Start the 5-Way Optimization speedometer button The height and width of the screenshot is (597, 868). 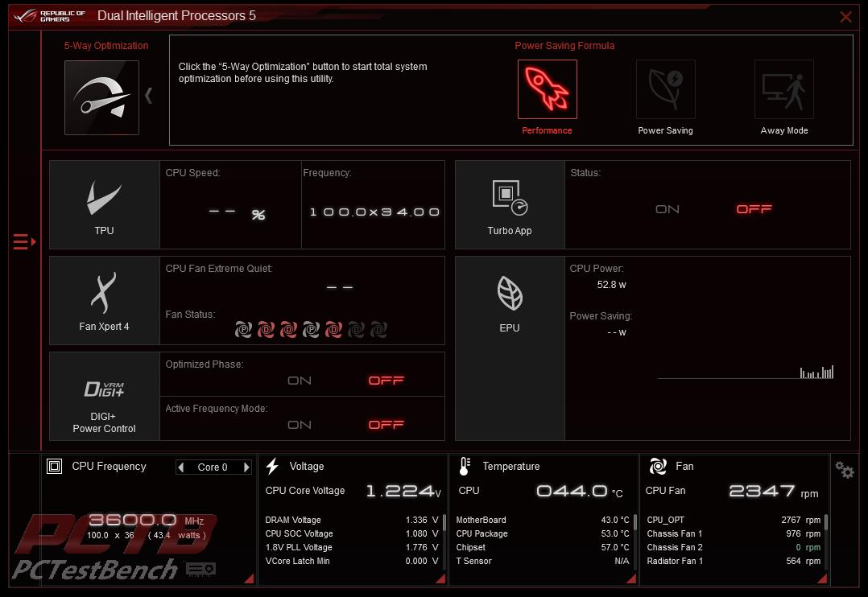click(x=101, y=97)
